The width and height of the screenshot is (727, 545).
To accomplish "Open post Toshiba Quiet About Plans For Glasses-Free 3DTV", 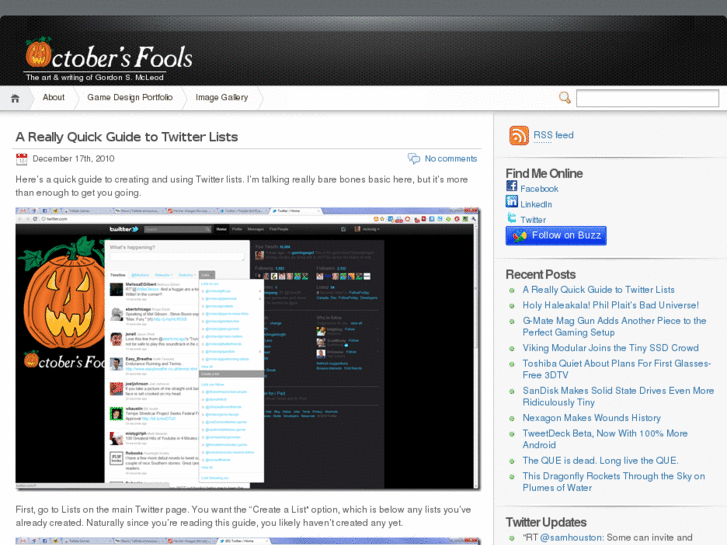I will tap(616, 369).
